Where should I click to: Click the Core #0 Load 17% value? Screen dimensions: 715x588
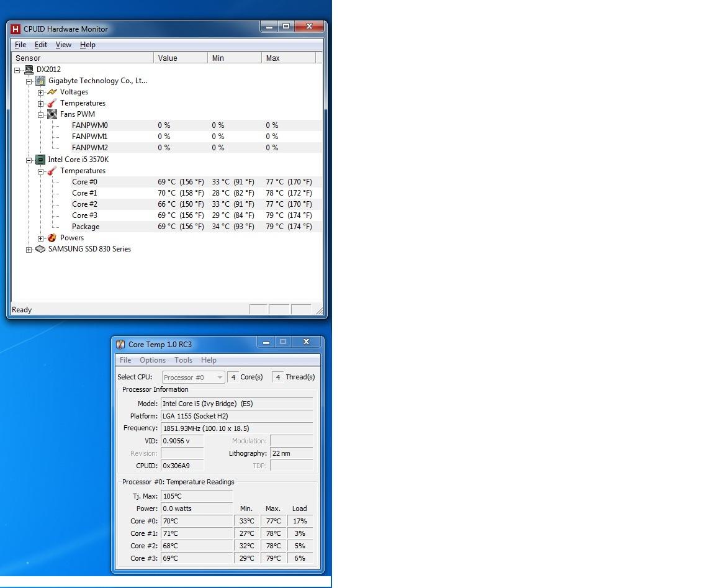coord(300,521)
